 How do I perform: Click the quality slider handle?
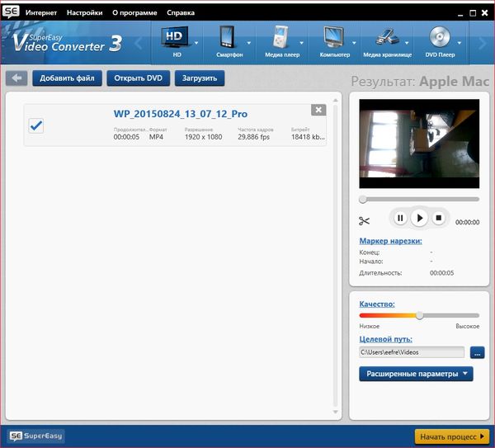pos(419,315)
